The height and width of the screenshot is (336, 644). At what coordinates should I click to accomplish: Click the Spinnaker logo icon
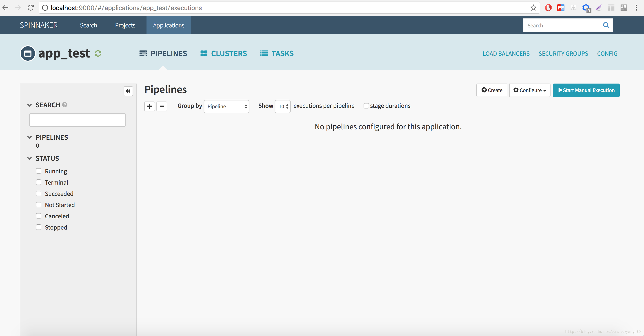tap(39, 25)
